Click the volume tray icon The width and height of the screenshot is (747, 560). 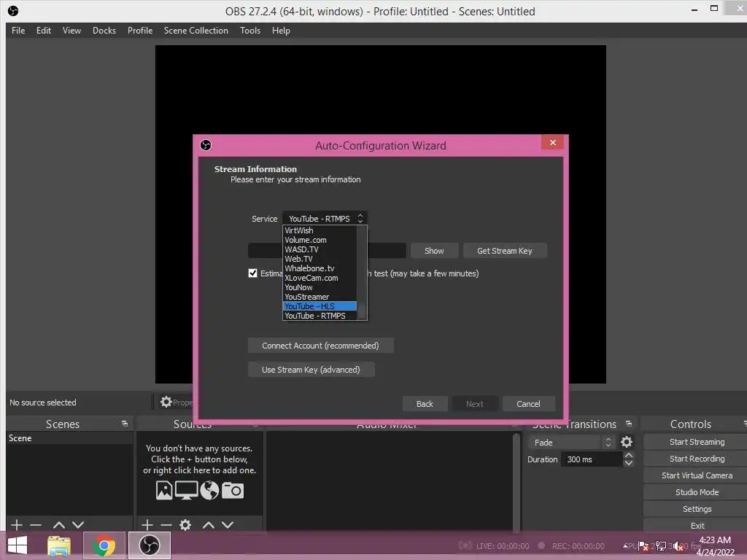678,546
